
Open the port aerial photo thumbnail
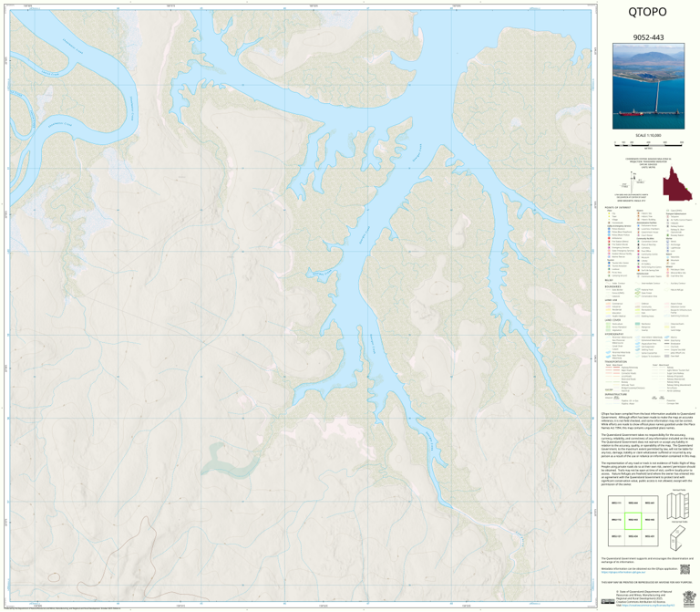pyautogui.click(x=648, y=87)
